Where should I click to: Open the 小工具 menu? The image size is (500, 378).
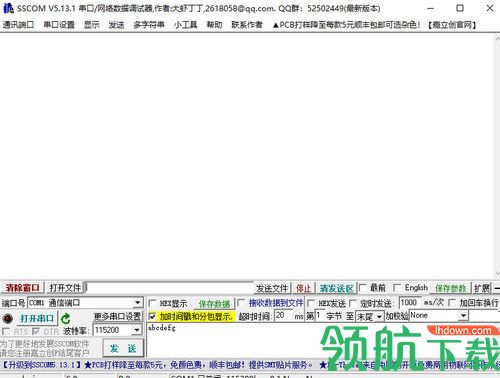pyautogui.click(x=185, y=25)
